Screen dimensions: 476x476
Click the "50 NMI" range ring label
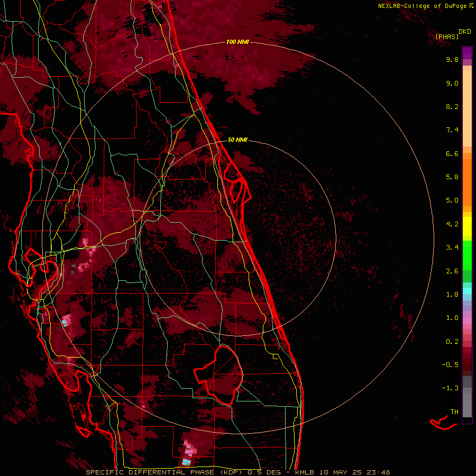237,140
